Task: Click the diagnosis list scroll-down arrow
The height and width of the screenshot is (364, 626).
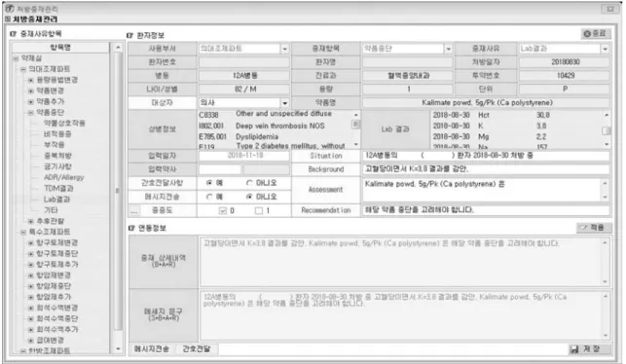Action: coord(355,145)
